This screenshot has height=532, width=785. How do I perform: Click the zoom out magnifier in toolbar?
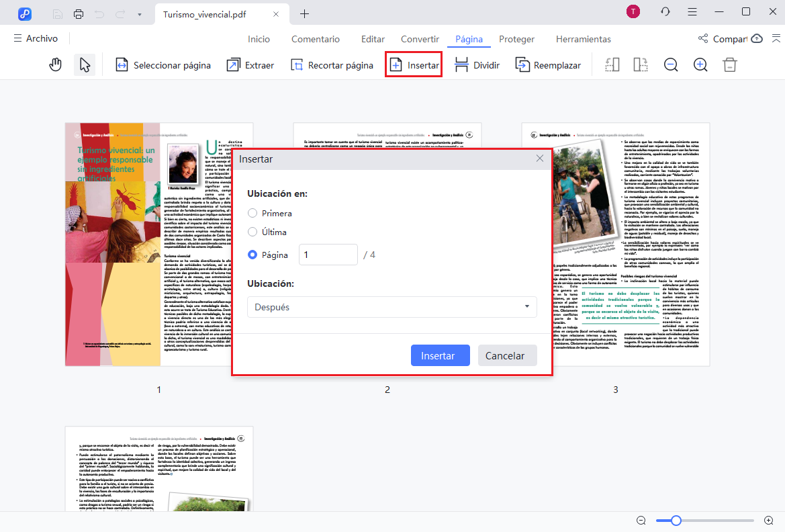[671, 65]
